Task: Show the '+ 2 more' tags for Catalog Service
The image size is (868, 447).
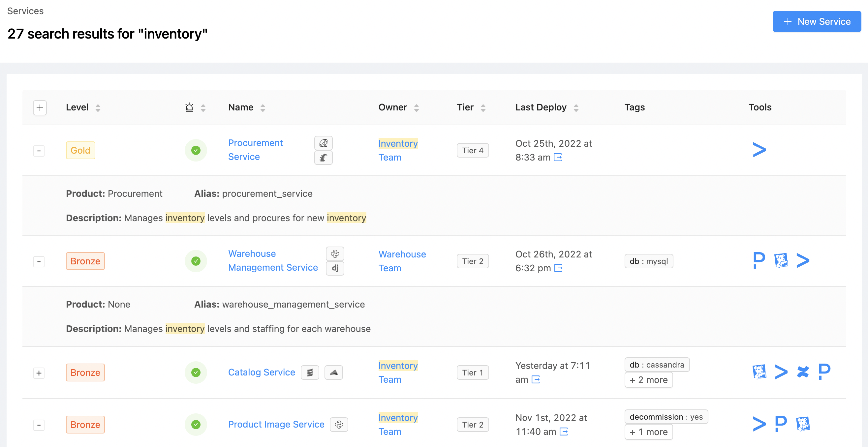Action: tap(648, 380)
